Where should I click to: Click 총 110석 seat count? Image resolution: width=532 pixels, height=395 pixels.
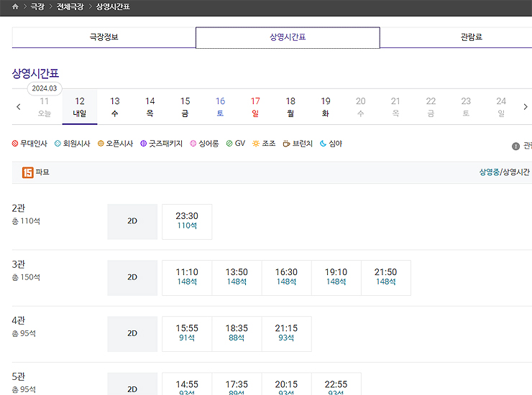pyautogui.click(x=26, y=221)
